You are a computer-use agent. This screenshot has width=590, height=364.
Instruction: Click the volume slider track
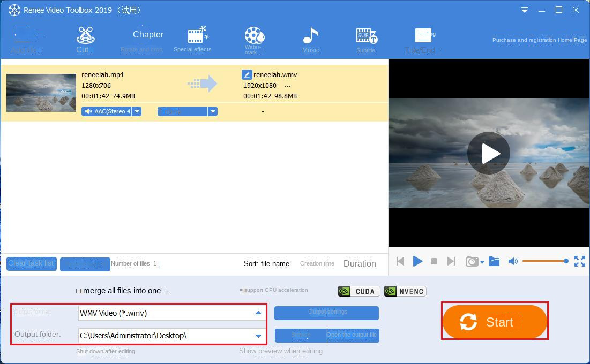click(543, 261)
